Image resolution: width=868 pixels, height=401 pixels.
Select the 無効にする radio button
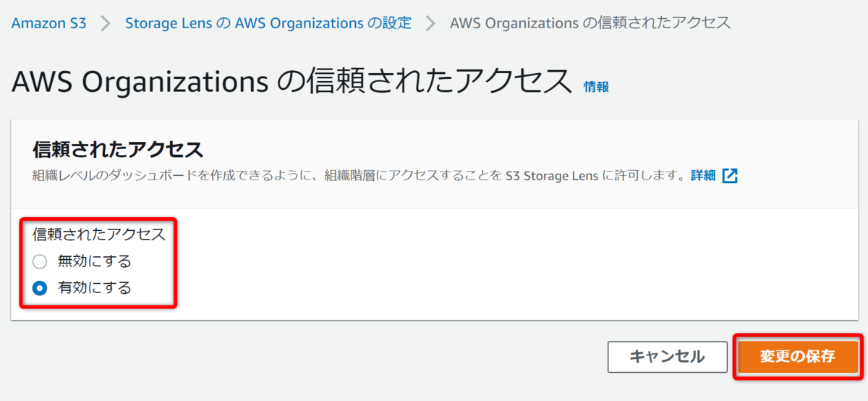click(x=40, y=261)
